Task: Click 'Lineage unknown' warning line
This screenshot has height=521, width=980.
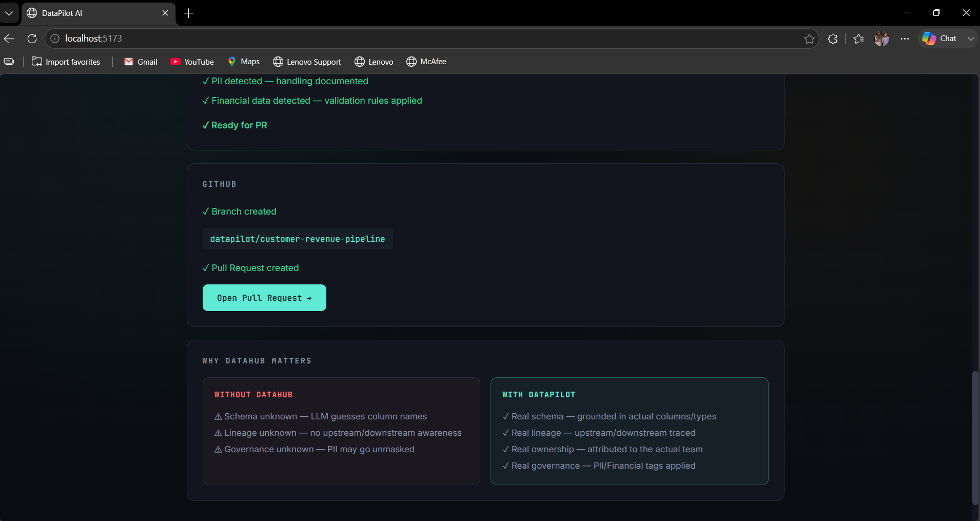Action: pyautogui.click(x=338, y=433)
